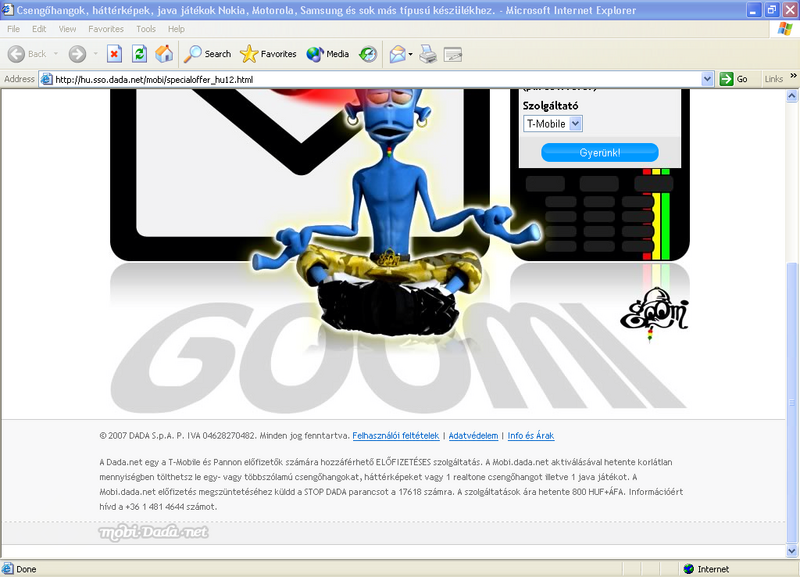Click the Links toolbar label
The image size is (800, 577).
click(773, 79)
